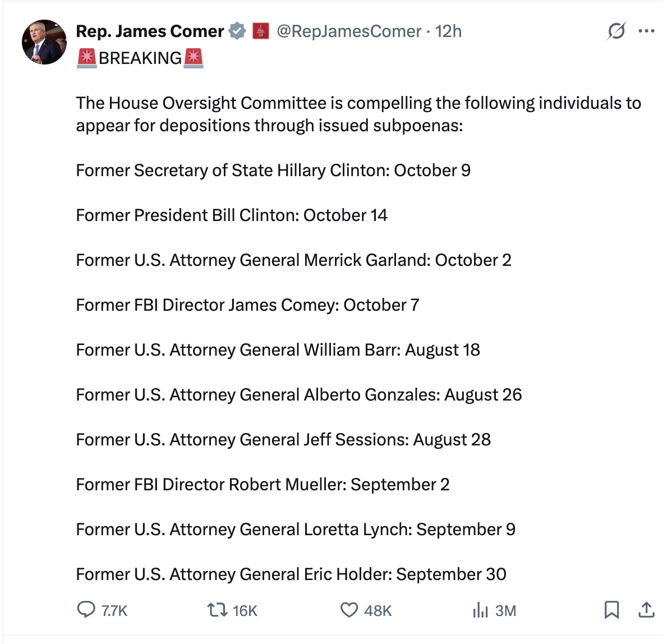
Task: Click the 3M views count
Action: pyautogui.click(x=505, y=611)
